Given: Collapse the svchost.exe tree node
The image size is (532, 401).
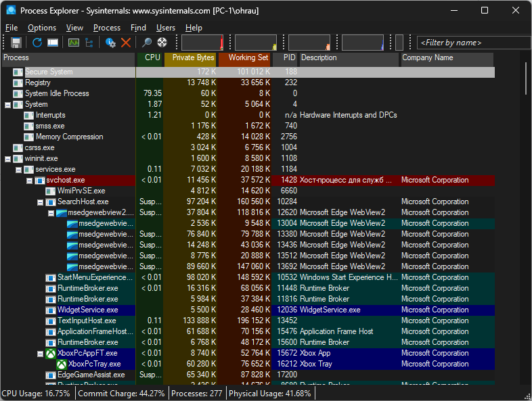Looking at the screenshot, I should (29, 180).
